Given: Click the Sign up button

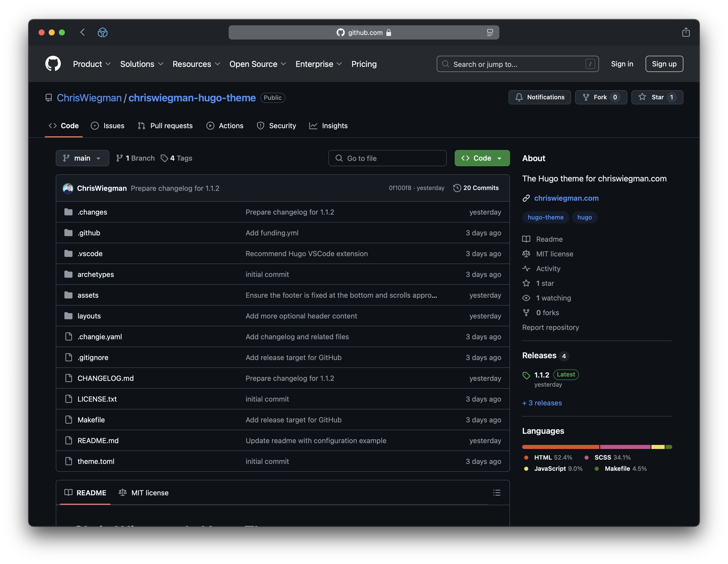Looking at the screenshot, I should 664,64.
